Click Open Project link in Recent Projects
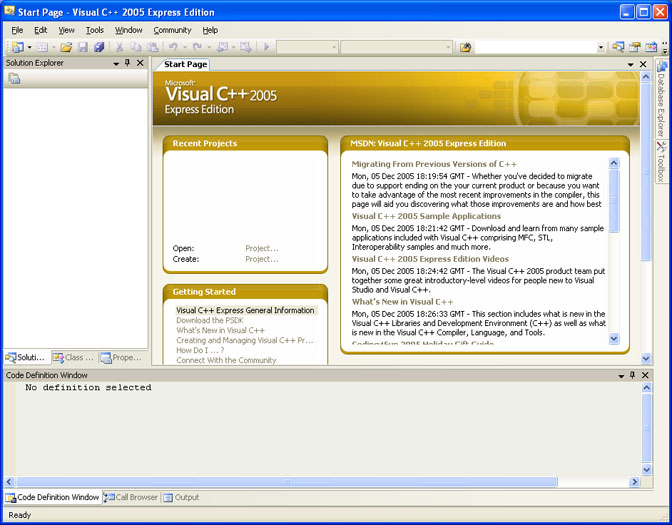 pyautogui.click(x=261, y=248)
